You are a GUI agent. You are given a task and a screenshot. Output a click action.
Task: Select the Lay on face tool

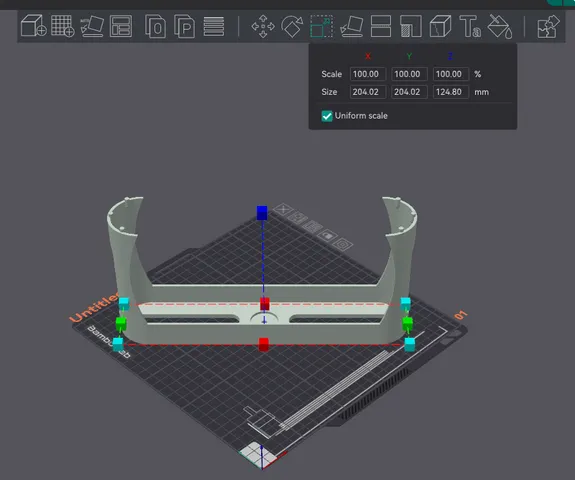pyautogui.click(x=352, y=26)
